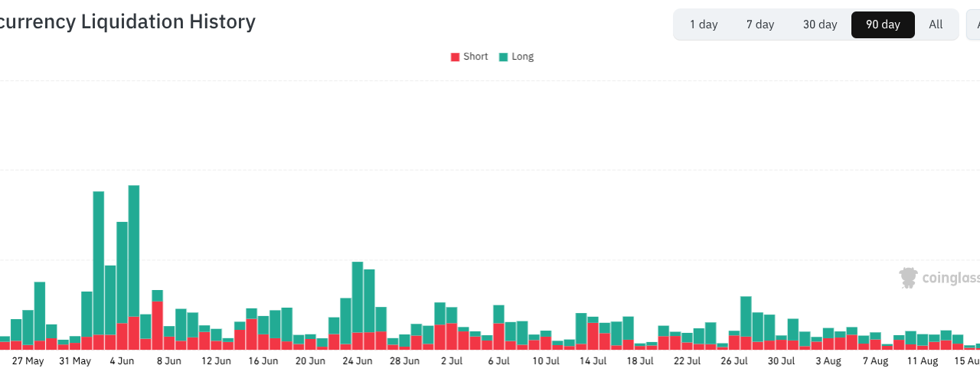Click the green Long legend swatch
This screenshot has width=980, height=388.
(503, 57)
